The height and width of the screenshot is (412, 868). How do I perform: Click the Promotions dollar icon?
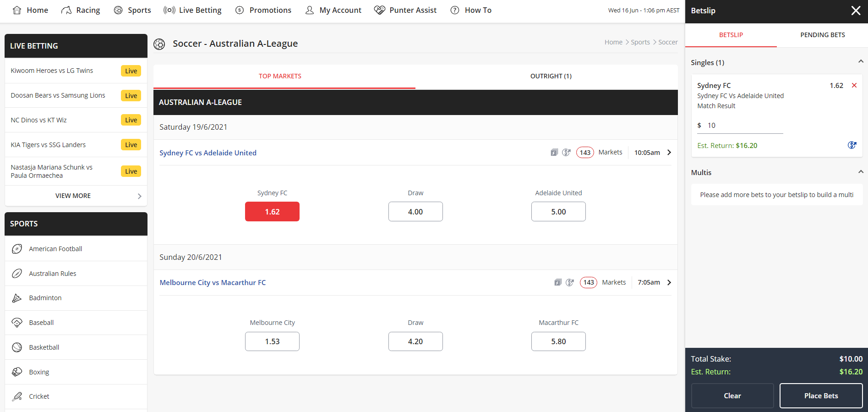pos(240,10)
